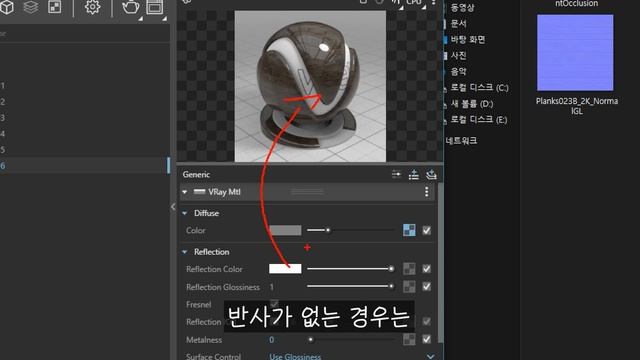Select the Planks023B_2K_NormalGL blue thumbnail
This screenshot has width=640, height=360.
coord(575,53)
